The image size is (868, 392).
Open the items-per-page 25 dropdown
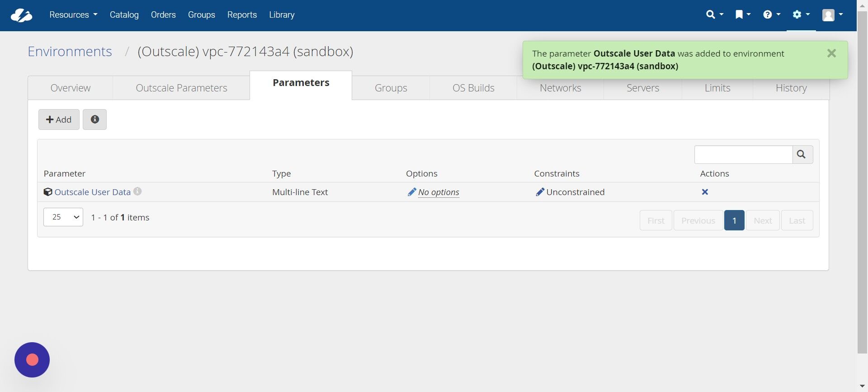click(x=63, y=217)
